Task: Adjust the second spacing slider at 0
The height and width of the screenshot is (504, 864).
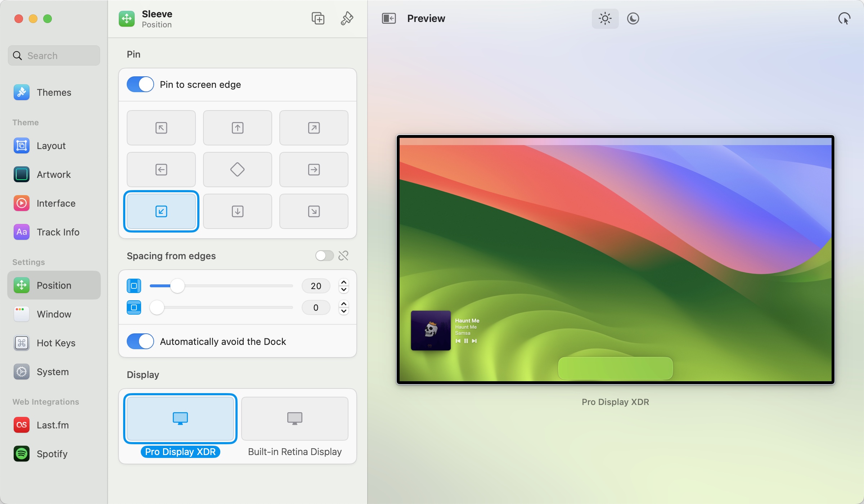Action: click(157, 307)
